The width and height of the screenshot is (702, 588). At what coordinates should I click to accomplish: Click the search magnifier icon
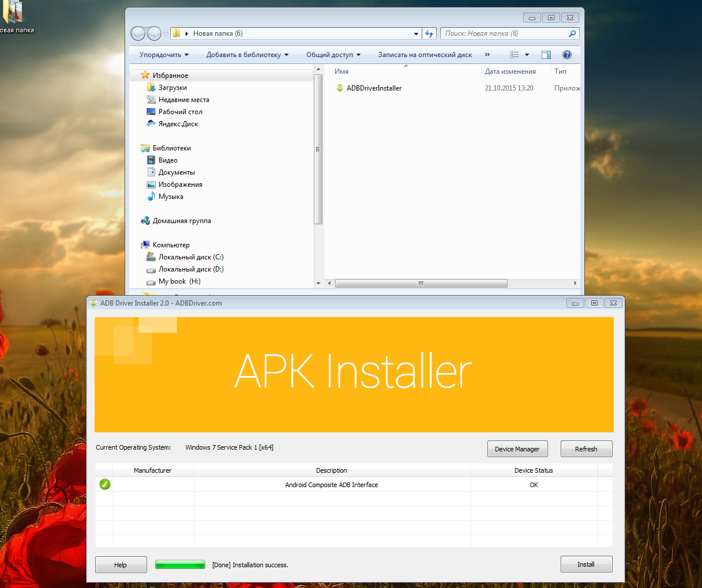572,33
